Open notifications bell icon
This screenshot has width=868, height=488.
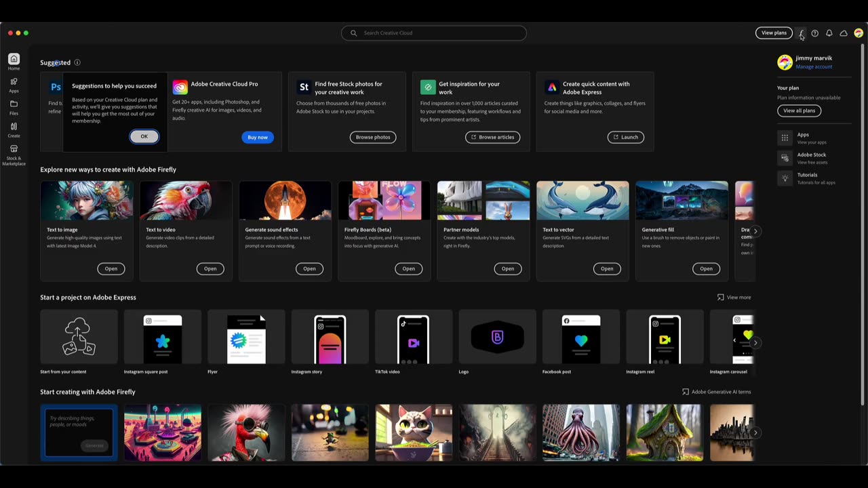click(829, 33)
